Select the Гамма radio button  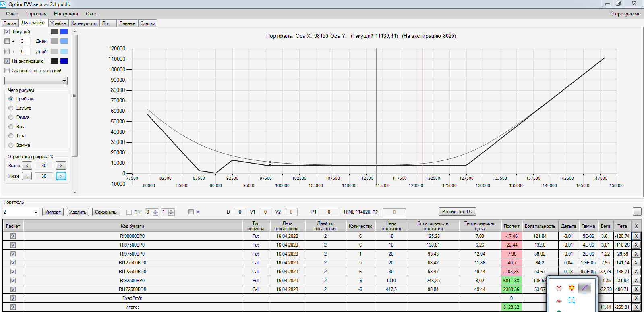click(x=11, y=117)
